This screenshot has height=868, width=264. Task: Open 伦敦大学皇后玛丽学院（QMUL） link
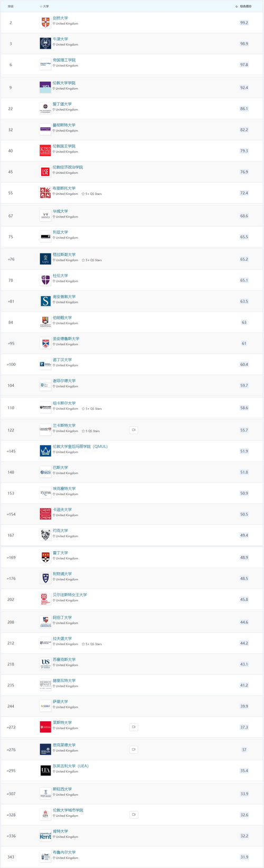click(80, 446)
